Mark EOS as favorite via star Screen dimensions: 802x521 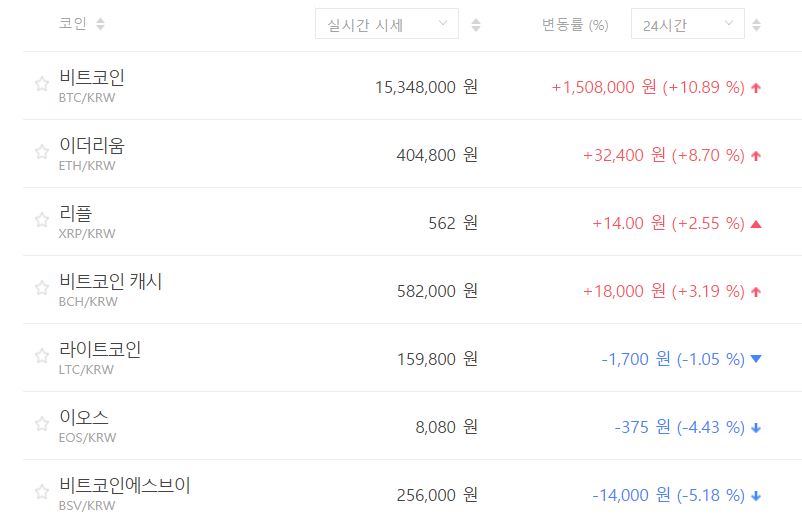point(42,424)
